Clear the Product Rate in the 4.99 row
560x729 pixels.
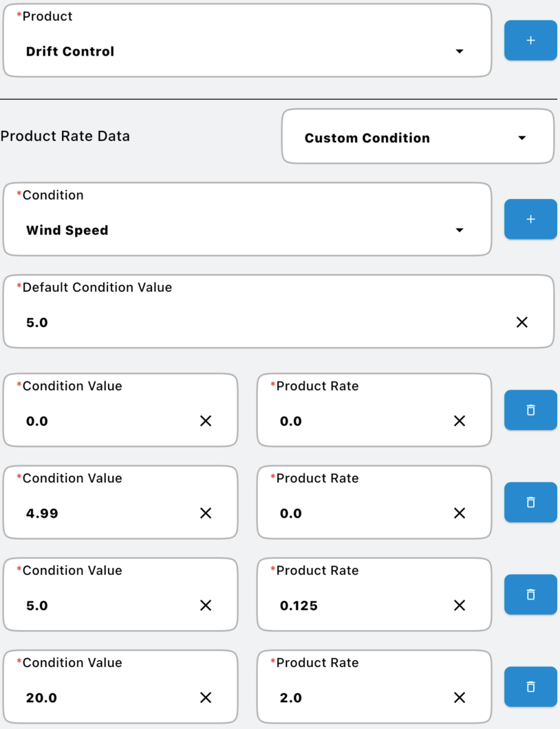coord(459,514)
